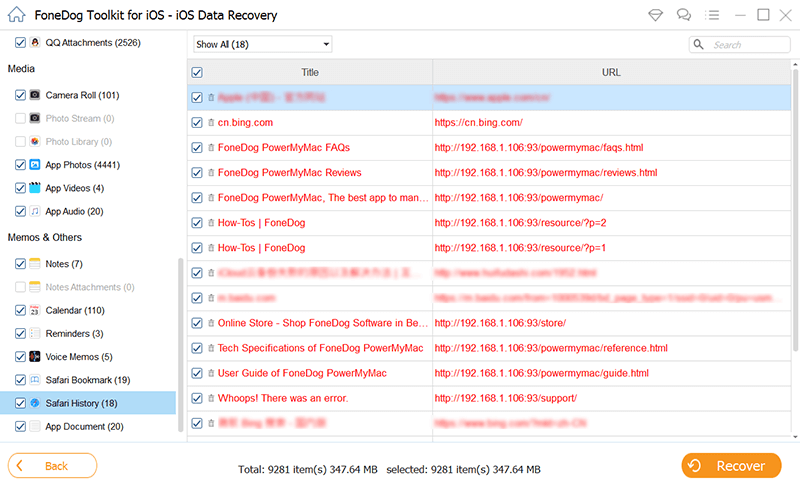Uncheck the Safari History checkbox
800x489 pixels.
[20, 403]
